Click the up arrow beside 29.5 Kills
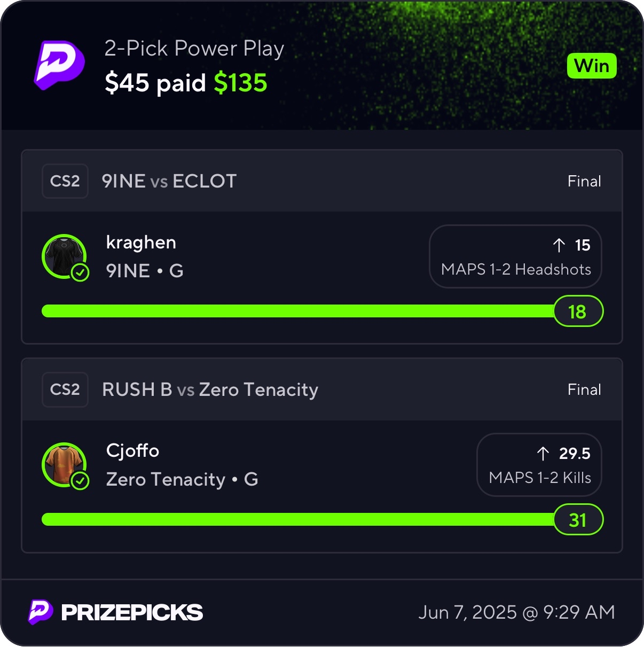Screen dimensions: 644x647 click(x=543, y=454)
